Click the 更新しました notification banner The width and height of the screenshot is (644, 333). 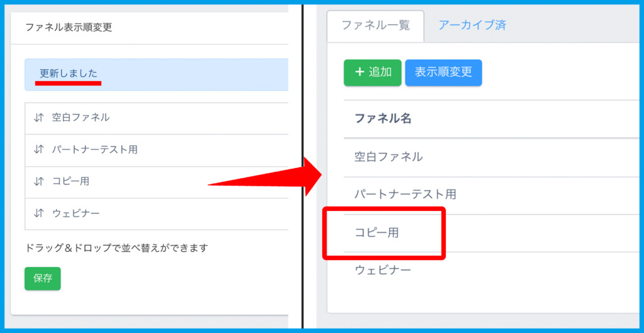[157, 74]
